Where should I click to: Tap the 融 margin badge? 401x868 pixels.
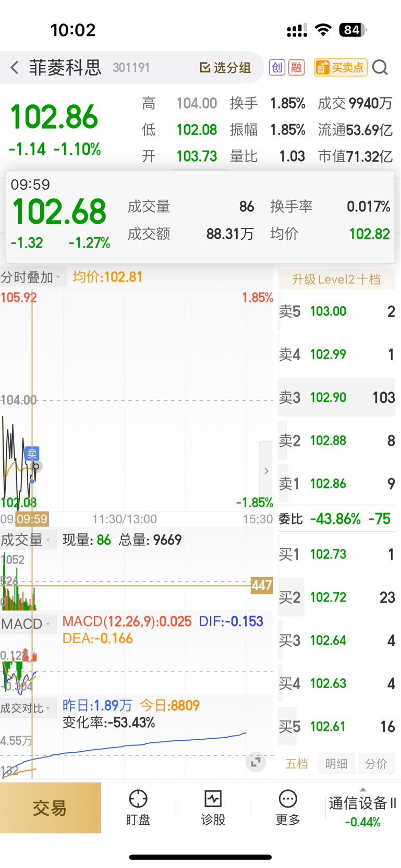tap(297, 67)
